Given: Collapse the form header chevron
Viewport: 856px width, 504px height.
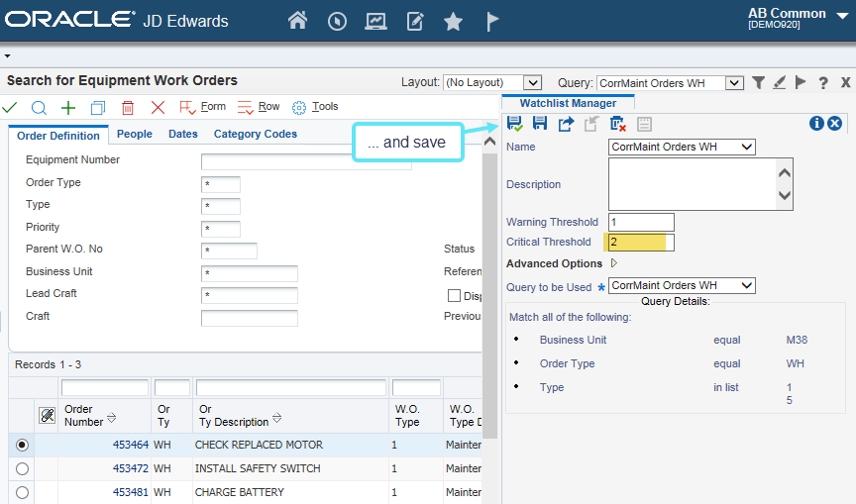Looking at the screenshot, I should (x=489, y=142).
